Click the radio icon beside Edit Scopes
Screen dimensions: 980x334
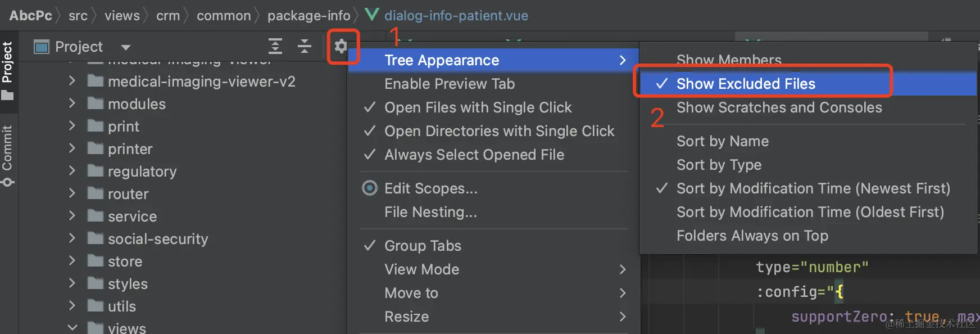click(x=369, y=188)
